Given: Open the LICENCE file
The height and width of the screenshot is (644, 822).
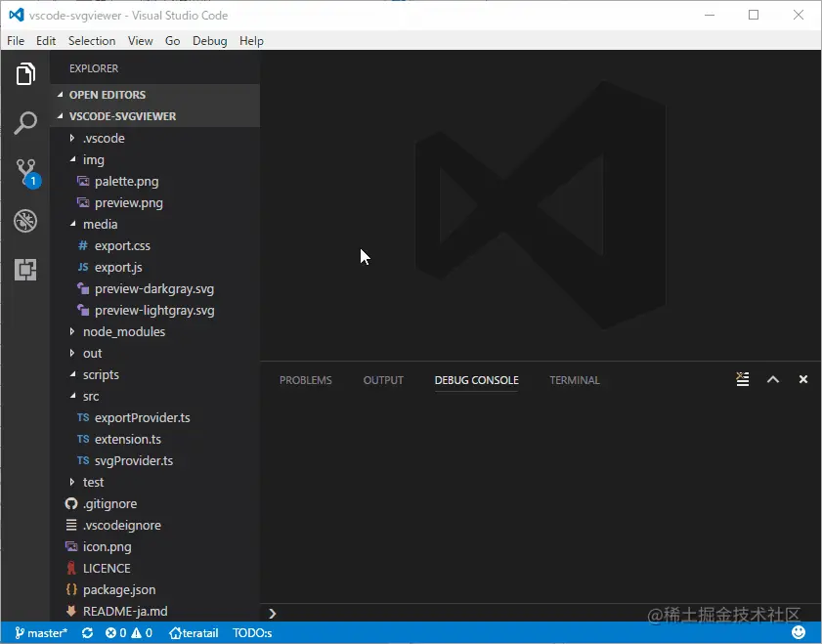Looking at the screenshot, I should (155, 568).
